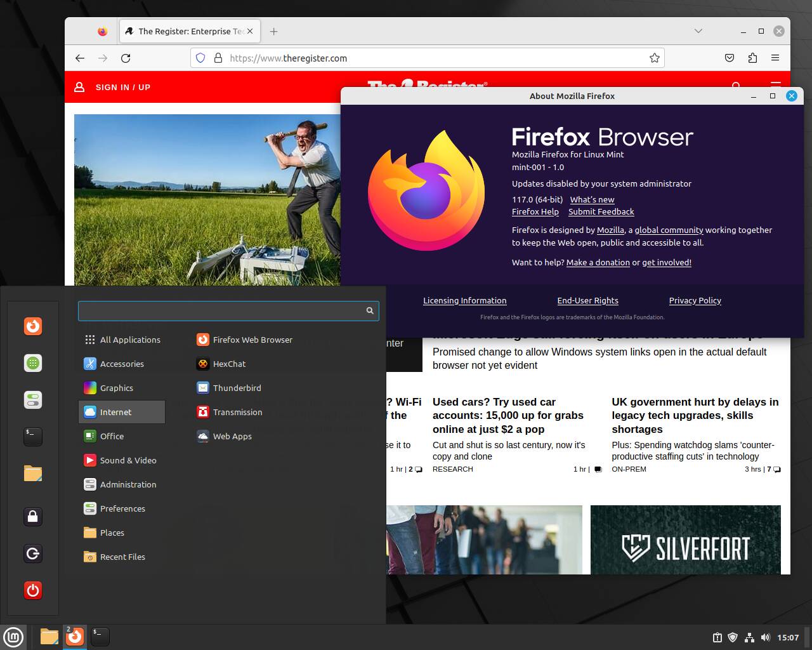Click the shield security icon in tray
The height and width of the screenshot is (650, 812).
point(733,637)
